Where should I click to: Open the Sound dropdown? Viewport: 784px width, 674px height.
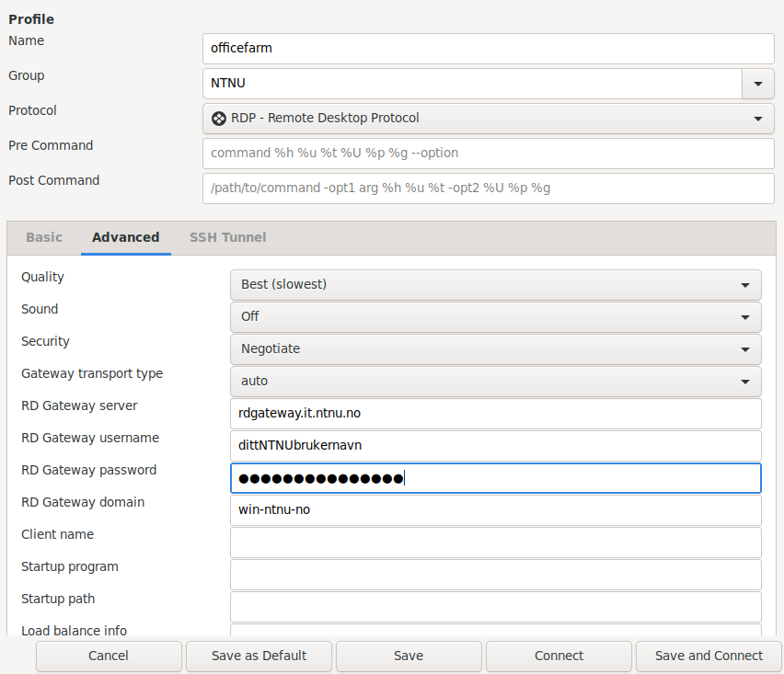(x=495, y=316)
